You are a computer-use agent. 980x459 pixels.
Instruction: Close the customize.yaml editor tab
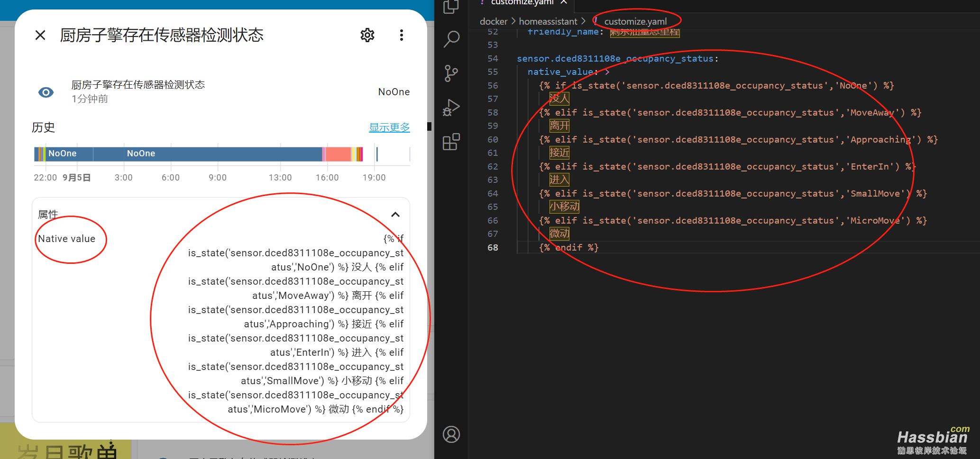click(x=564, y=2)
